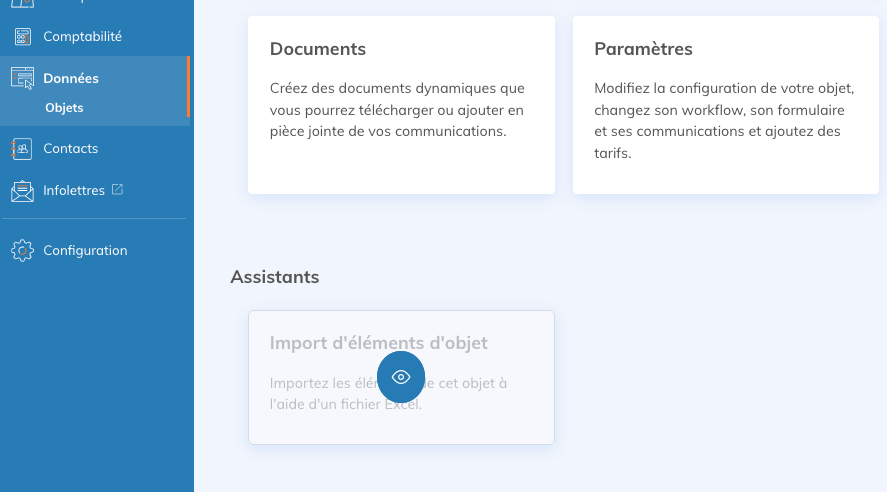887x492 pixels.
Task: Click the eye icon on Import card
Action: click(x=401, y=377)
